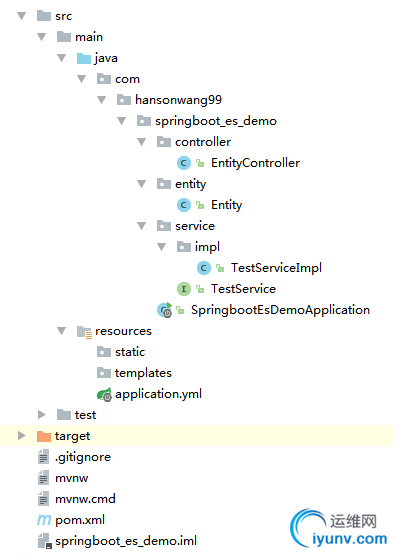Viewport: 393px width, 555px height.
Task: Select the .gitignore file
Action: [83, 457]
